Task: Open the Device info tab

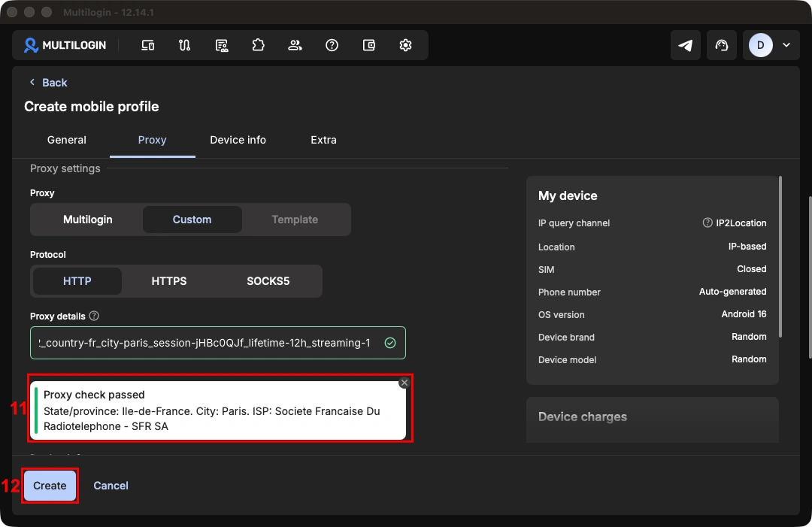Action: 238,140
